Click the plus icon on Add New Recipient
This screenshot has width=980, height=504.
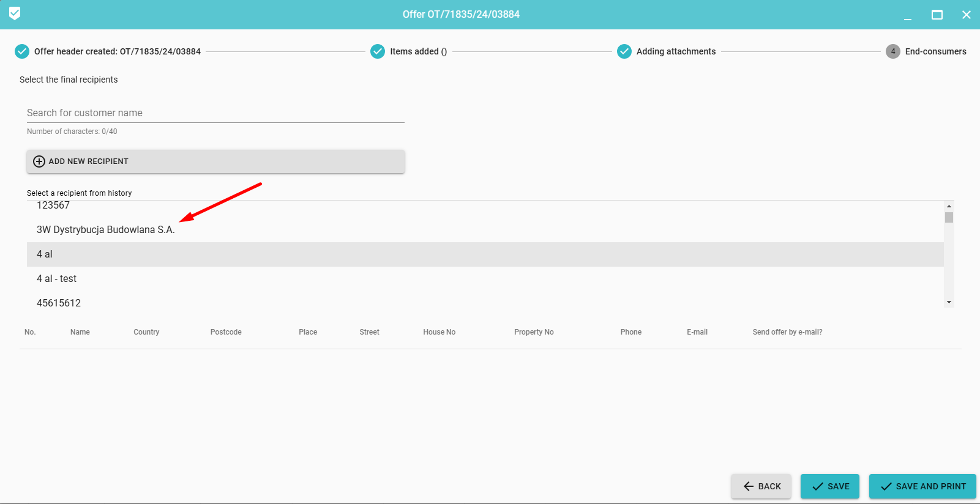coord(39,161)
